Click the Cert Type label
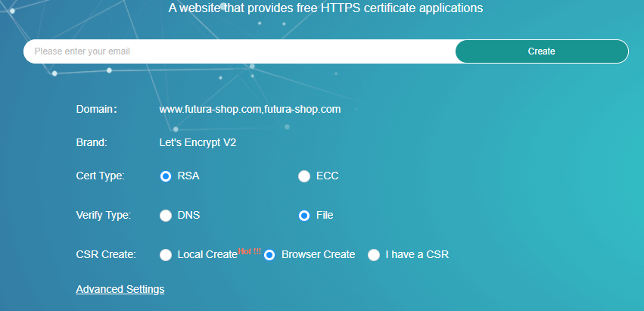This screenshot has height=311, width=644. [100, 176]
